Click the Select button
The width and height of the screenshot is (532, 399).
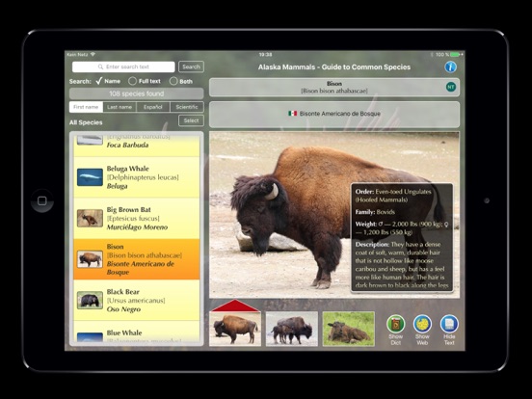(192, 120)
